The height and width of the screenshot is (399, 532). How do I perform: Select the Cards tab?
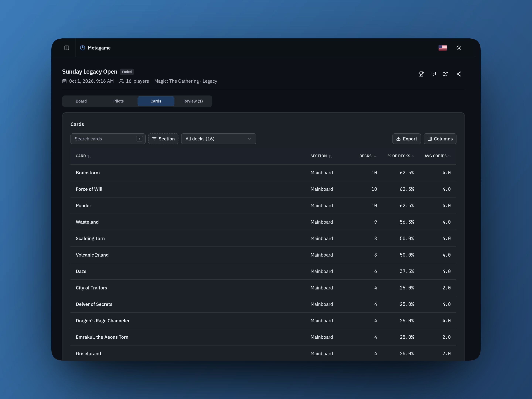click(156, 101)
